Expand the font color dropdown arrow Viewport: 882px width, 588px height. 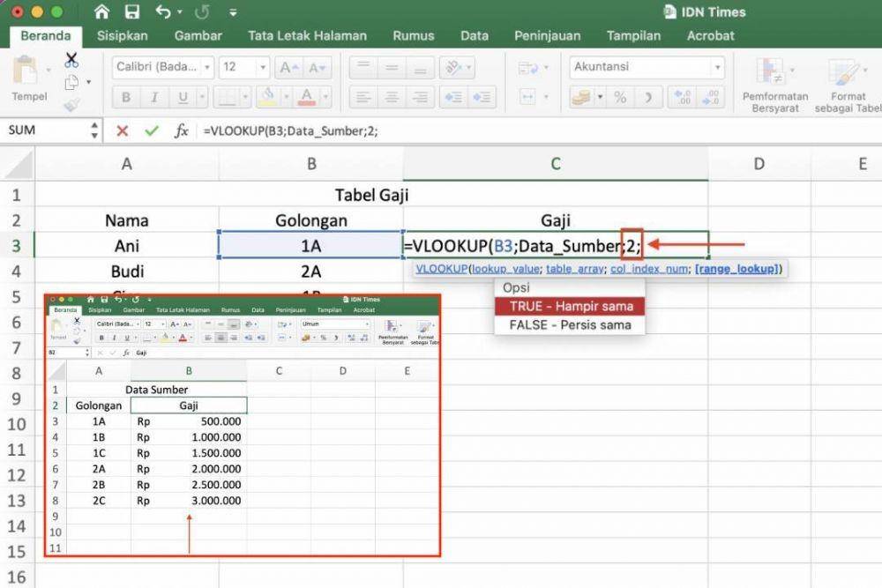325,97
